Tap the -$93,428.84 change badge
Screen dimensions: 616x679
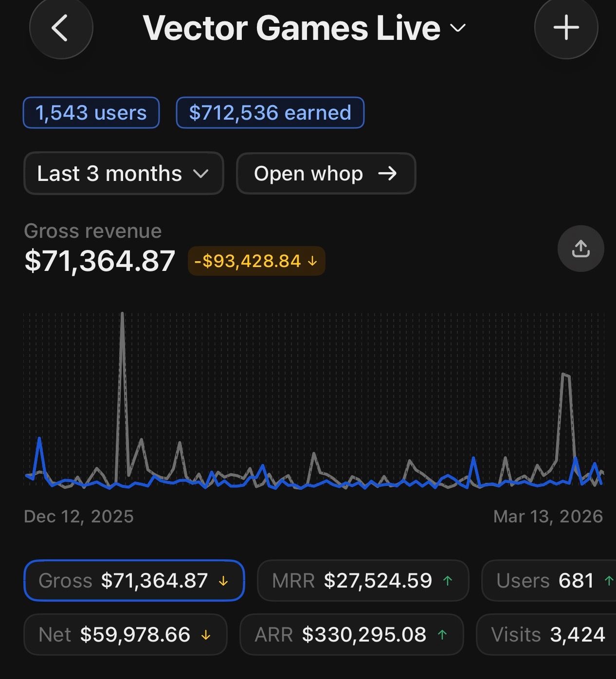[256, 261]
